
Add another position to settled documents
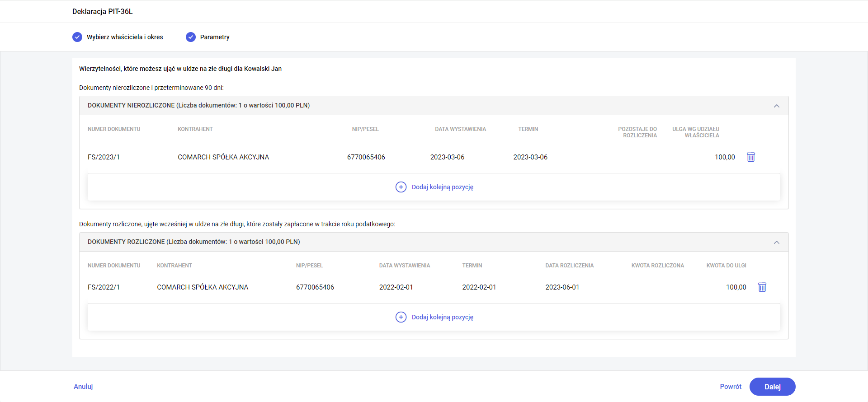coord(442,317)
